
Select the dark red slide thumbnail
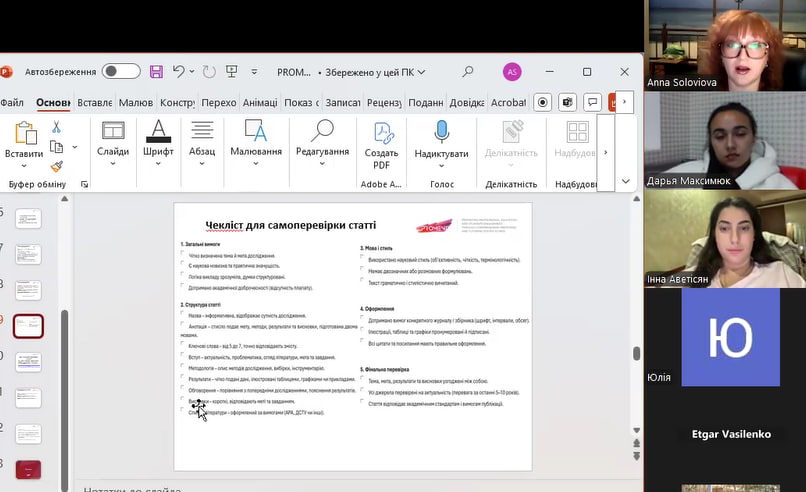point(28,469)
